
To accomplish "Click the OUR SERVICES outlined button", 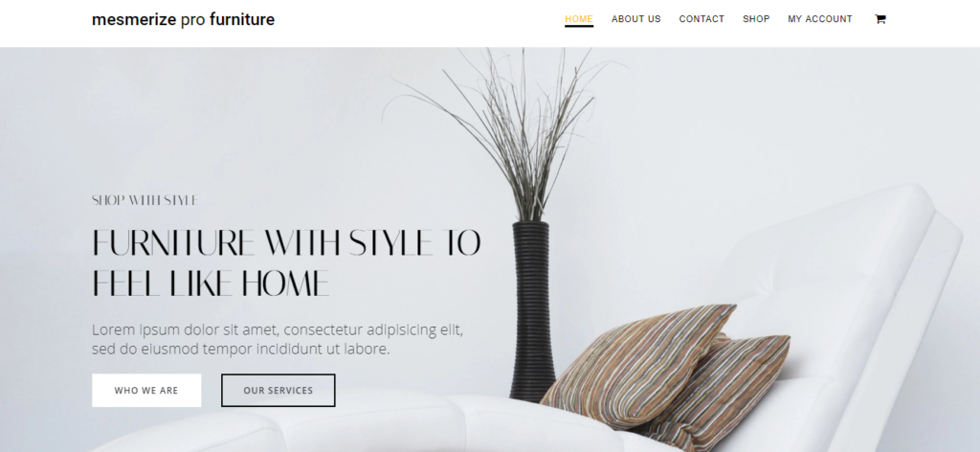I will click(278, 390).
